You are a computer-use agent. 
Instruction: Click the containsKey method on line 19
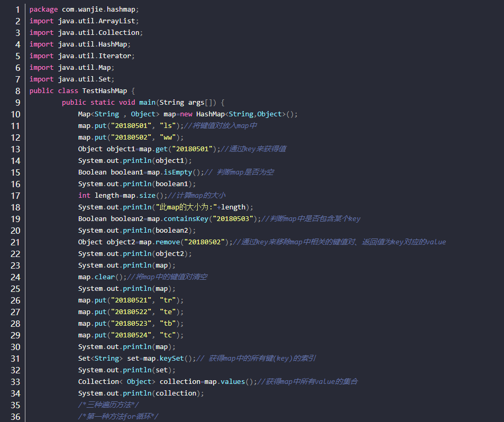click(186, 219)
